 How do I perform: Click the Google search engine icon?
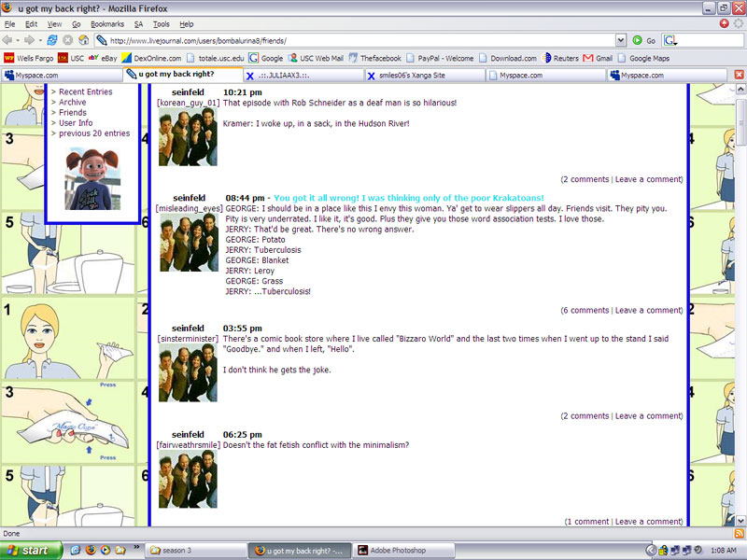(x=669, y=40)
